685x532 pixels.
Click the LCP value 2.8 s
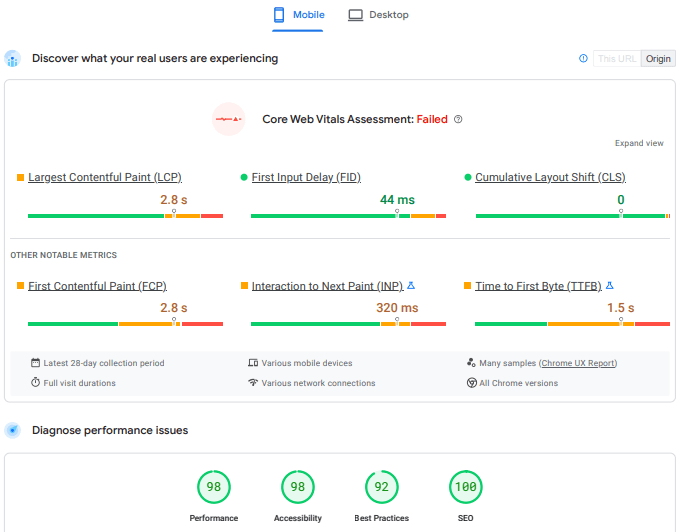tap(173, 200)
